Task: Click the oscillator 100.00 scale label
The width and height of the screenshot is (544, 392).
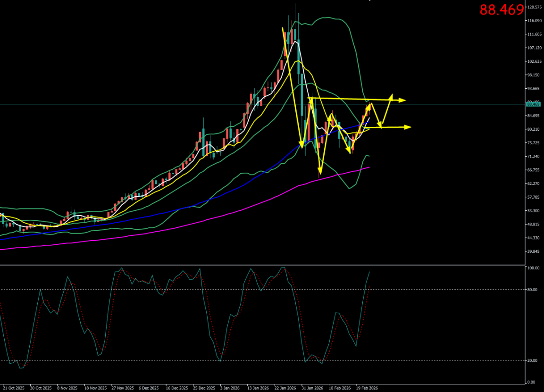Action: tap(533, 268)
